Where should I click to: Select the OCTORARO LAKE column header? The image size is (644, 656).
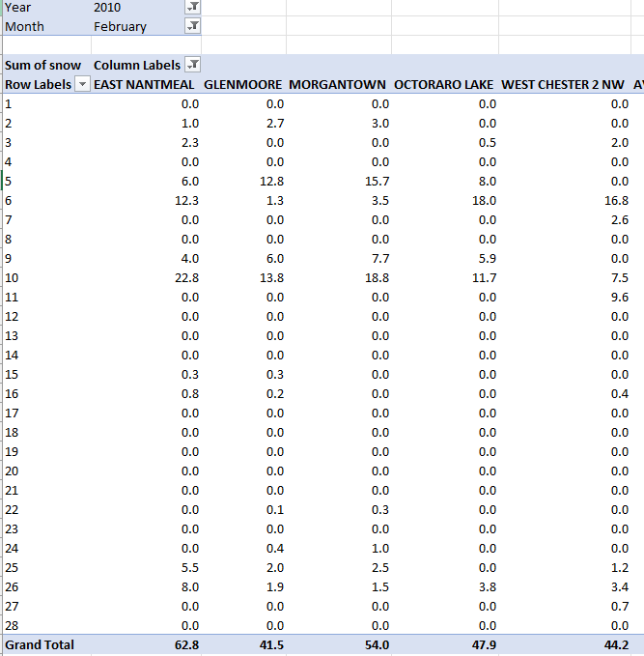444,84
